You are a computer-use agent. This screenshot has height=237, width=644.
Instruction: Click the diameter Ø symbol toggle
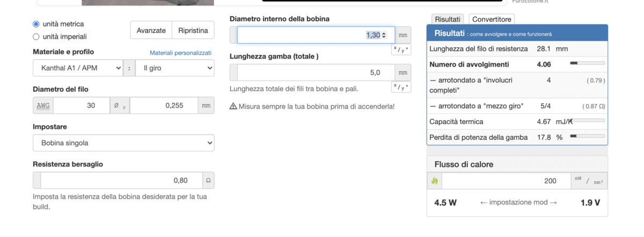(120, 105)
